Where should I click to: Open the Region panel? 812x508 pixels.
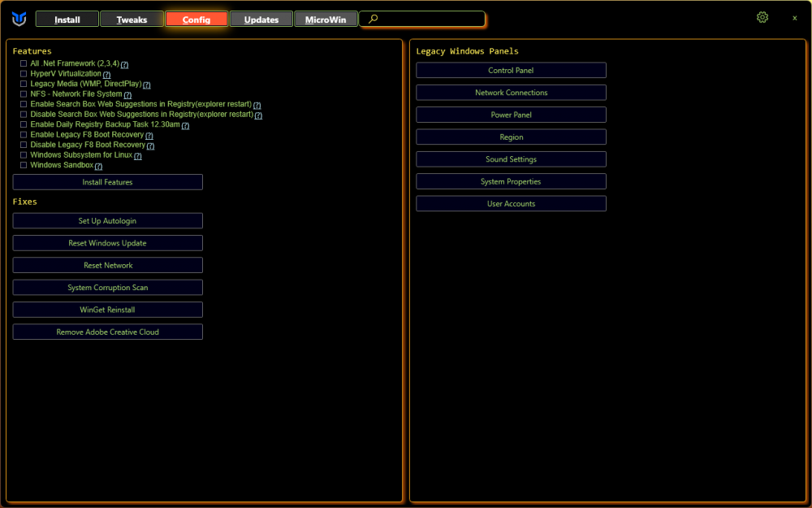coord(511,137)
